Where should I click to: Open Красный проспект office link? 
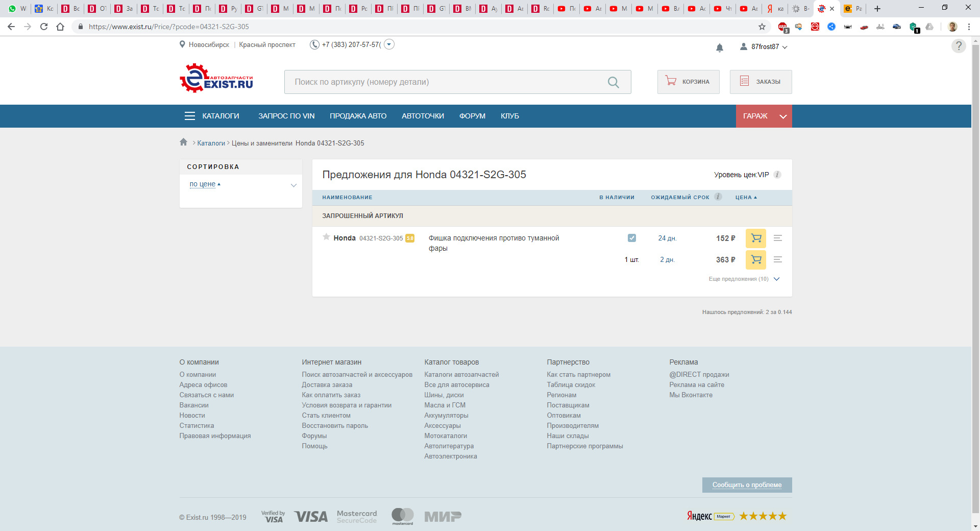pos(267,45)
